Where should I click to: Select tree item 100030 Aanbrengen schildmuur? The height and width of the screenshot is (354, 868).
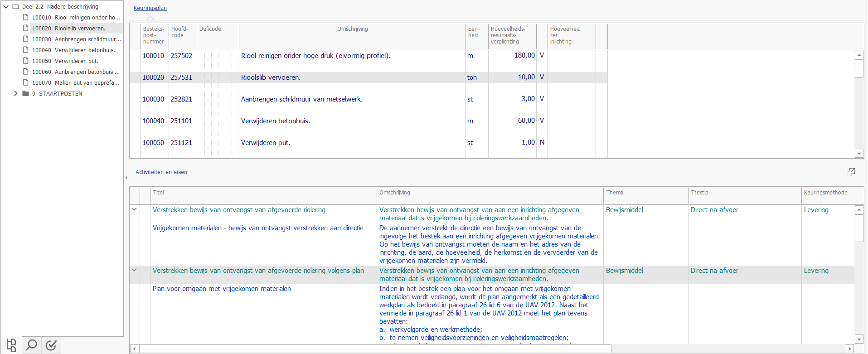(x=76, y=39)
